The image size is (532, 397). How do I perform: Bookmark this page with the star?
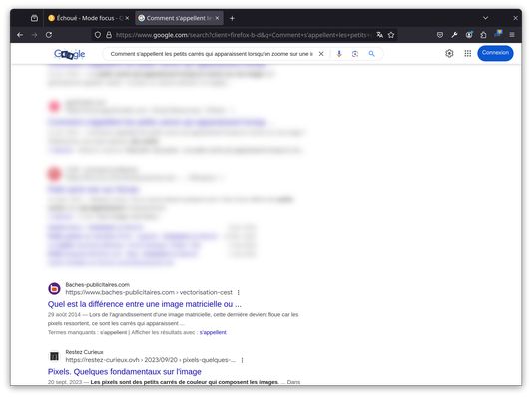pos(391,35)
